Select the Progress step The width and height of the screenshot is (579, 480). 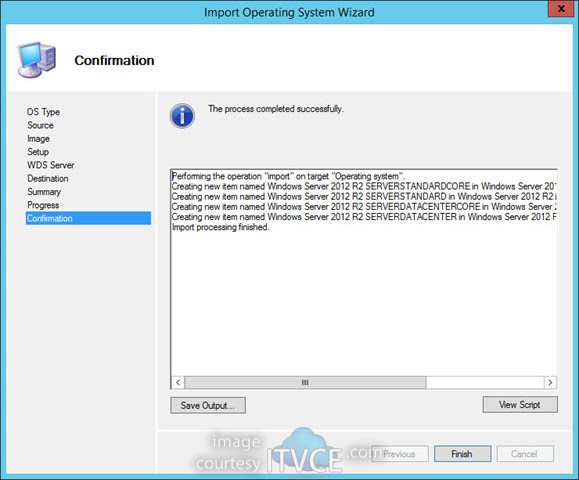43,205
